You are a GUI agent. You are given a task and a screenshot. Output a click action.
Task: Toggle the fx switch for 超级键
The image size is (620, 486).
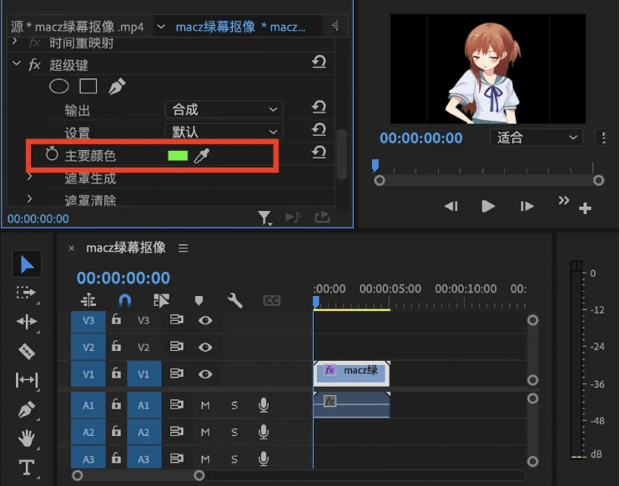(x=34, y=64)
